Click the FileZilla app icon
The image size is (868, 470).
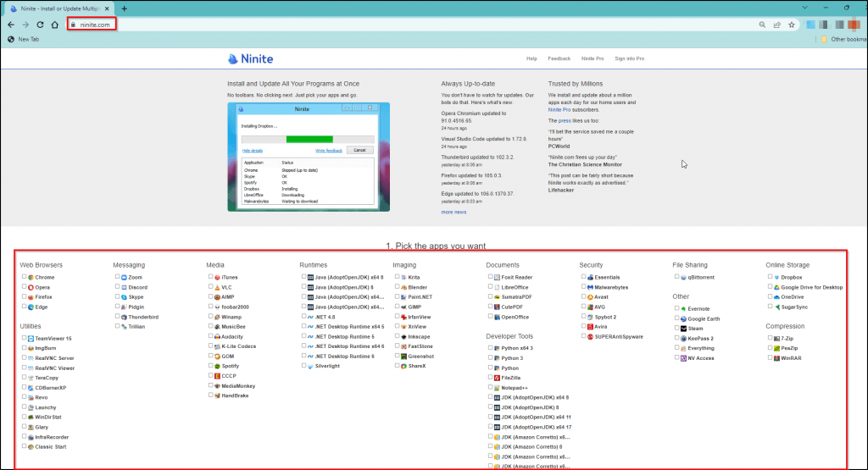[497, 379]
